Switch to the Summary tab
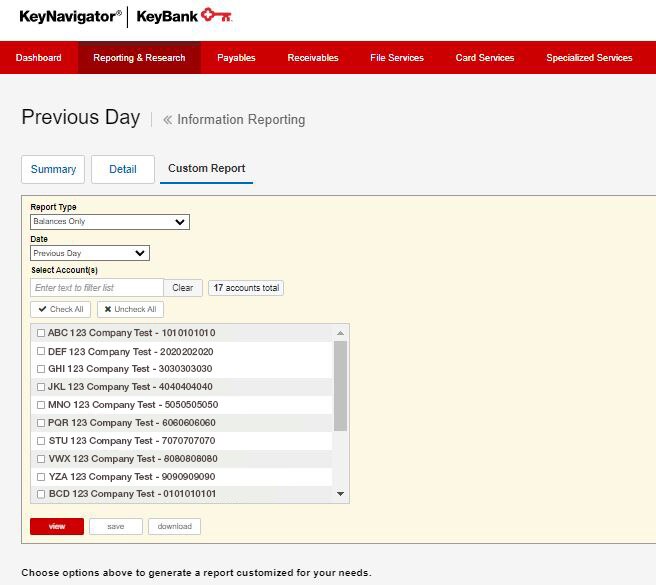The width and height of the screenshot is (656, 585). pos(53,169)
